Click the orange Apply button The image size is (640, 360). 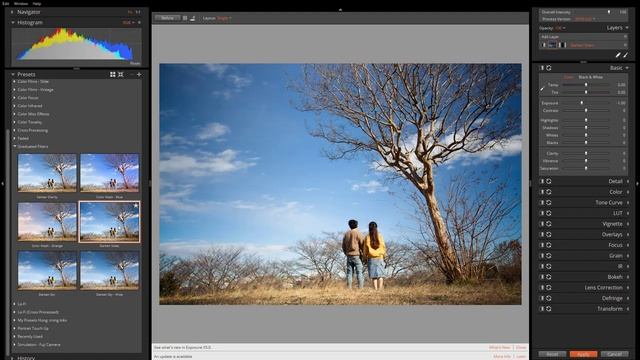583,354
